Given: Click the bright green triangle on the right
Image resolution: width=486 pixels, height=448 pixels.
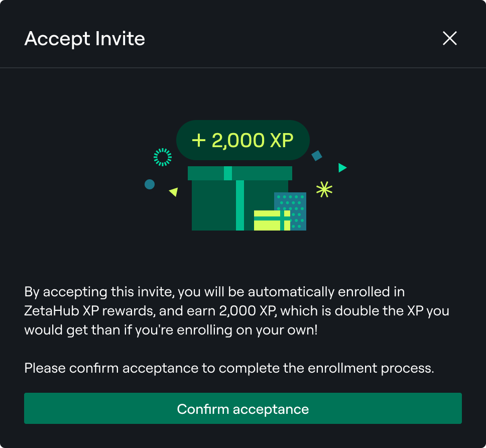Looking at the screenshot, I should (x=342, y=168).
